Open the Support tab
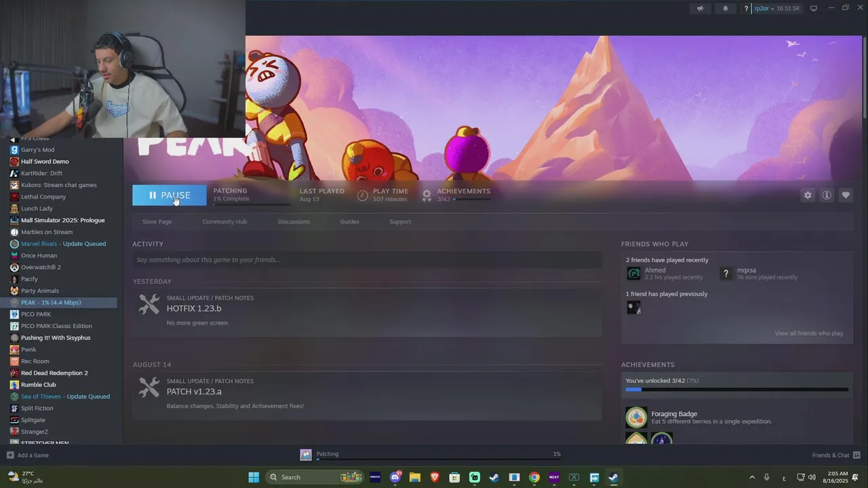The width and height of the screenshot is (868, 488). (400, 222)
